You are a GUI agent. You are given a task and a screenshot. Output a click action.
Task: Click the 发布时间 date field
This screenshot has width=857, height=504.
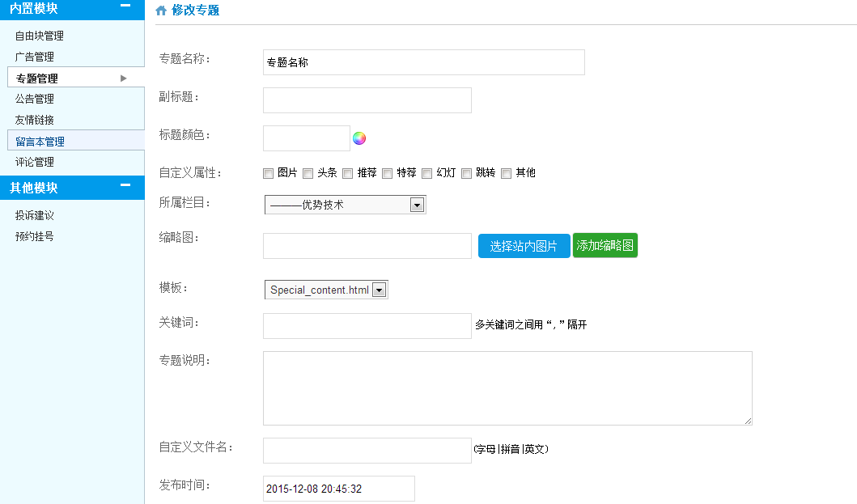(338, 489)
